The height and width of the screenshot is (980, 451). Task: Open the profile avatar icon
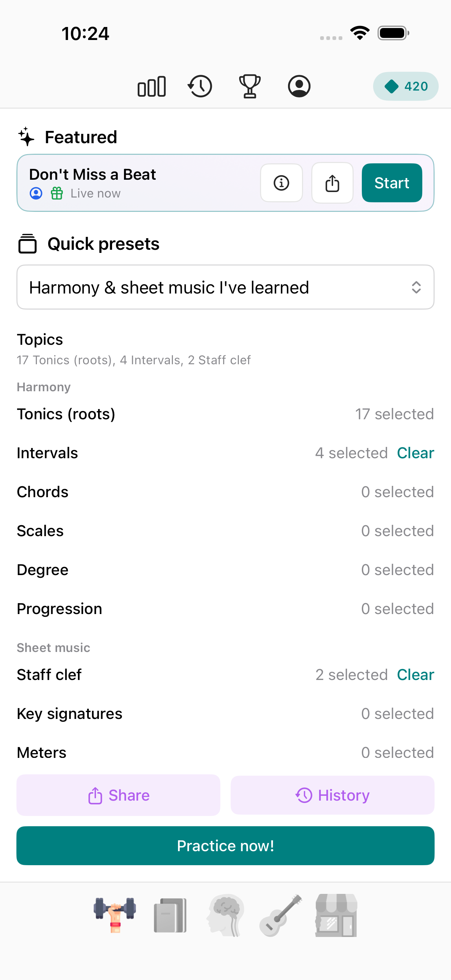pyautogui.click(x=299, y=86)
